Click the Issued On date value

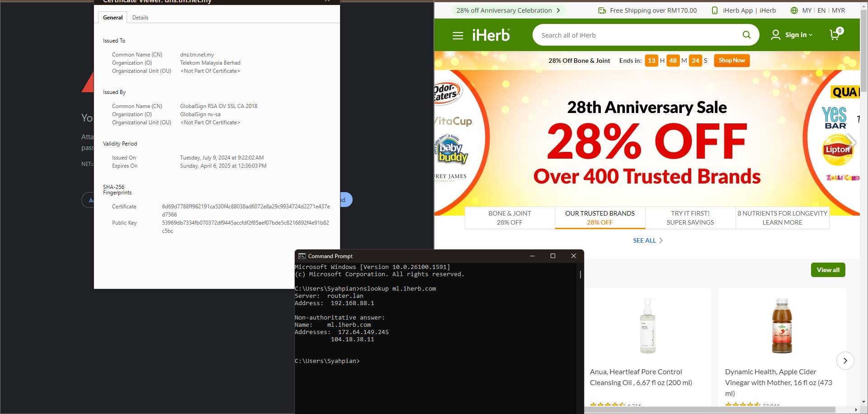tap(222, 158)
